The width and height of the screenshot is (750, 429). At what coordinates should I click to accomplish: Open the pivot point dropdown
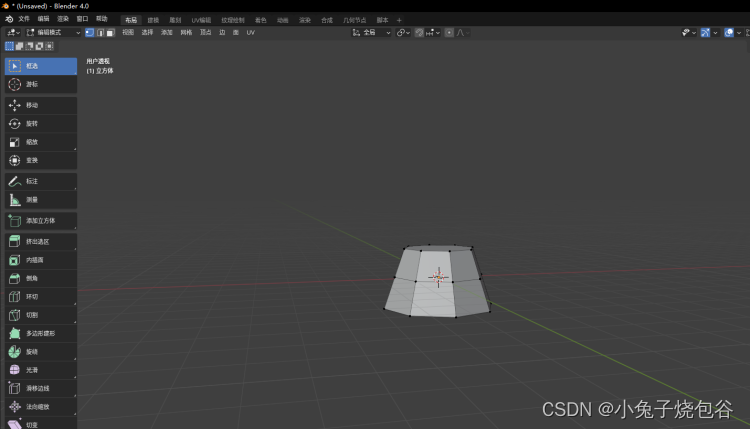(x=403, y=33)
